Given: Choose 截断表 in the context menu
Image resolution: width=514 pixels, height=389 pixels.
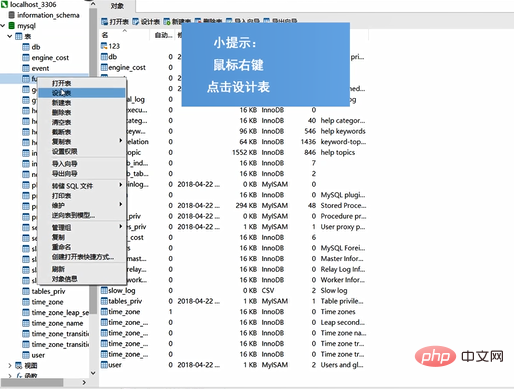Looking at the screenshot, I should (82, 132).
